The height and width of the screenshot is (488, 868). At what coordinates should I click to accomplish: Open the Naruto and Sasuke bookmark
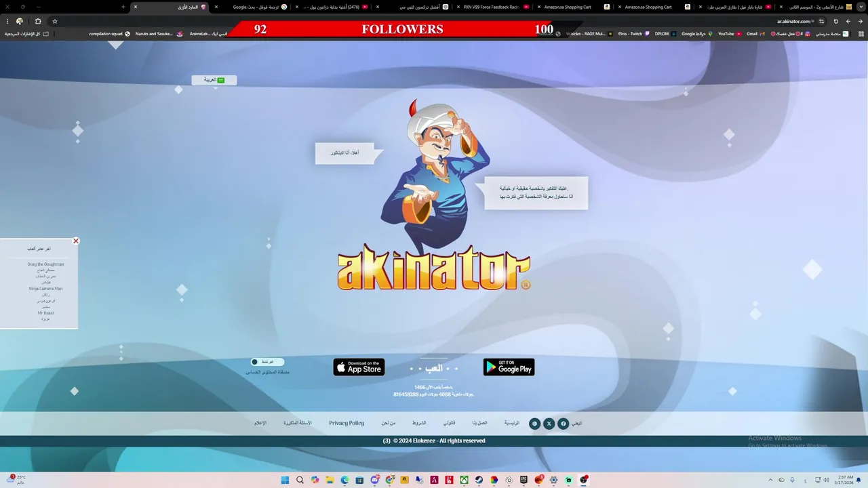coord(159,33)
